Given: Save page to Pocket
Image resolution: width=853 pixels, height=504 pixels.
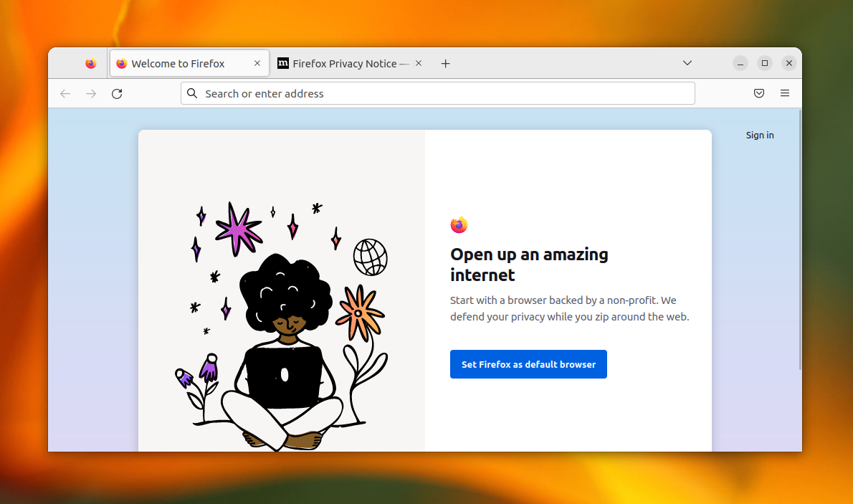Looking at the screenshot, I should (759, 93).
